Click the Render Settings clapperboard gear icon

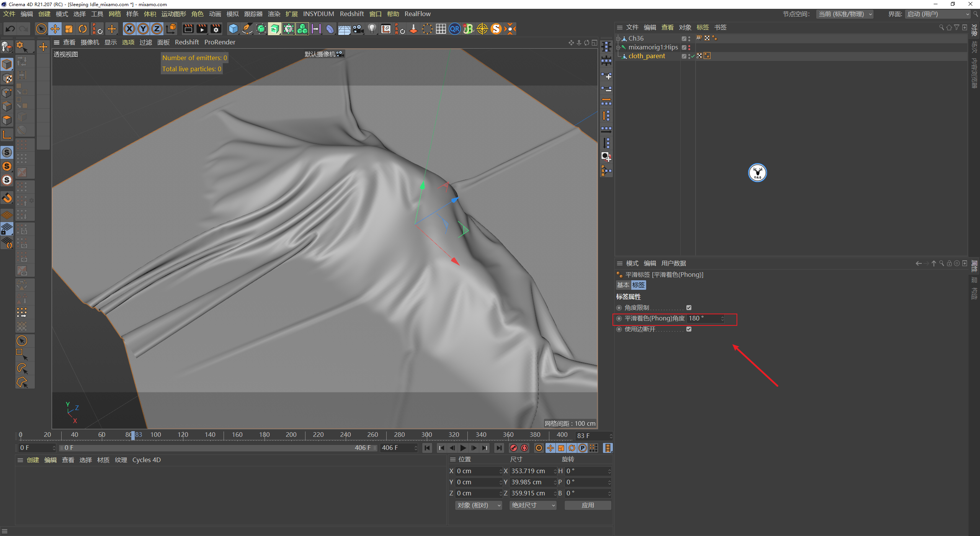coord(216,29)
